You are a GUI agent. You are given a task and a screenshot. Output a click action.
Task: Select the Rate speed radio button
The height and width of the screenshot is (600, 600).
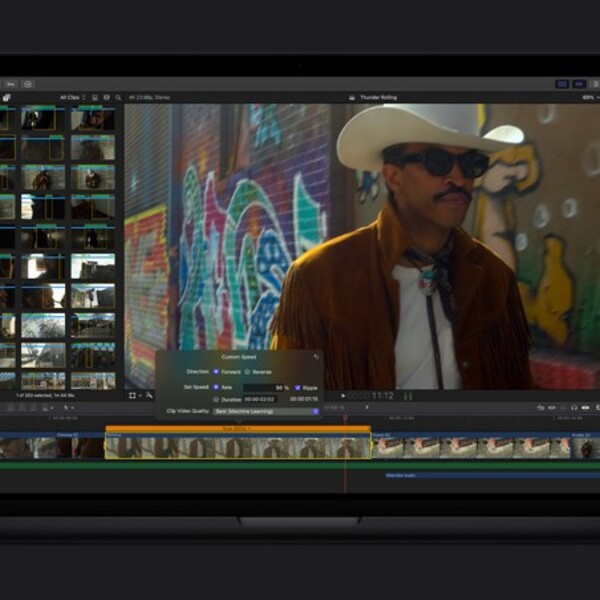[216, 387]
